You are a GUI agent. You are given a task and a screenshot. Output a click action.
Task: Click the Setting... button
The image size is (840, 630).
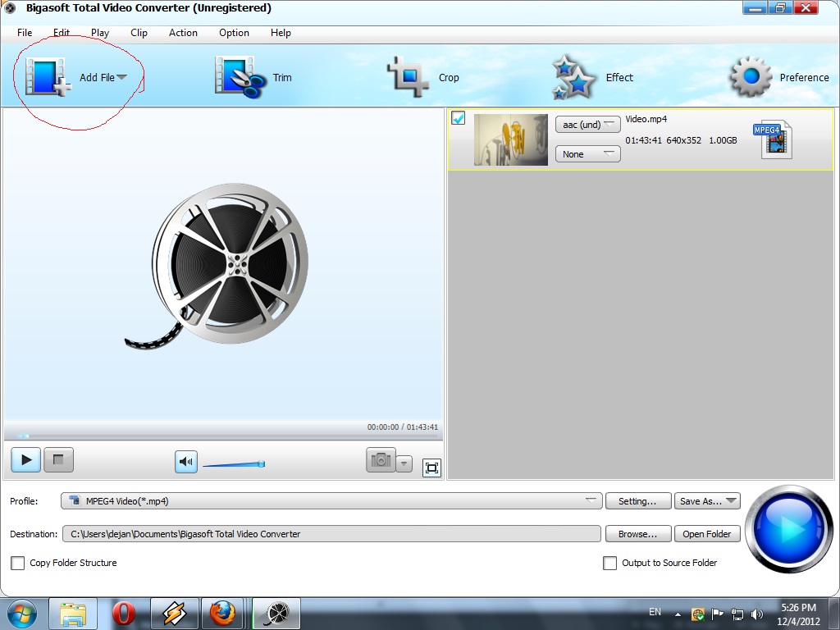click(x=637, y=501)
